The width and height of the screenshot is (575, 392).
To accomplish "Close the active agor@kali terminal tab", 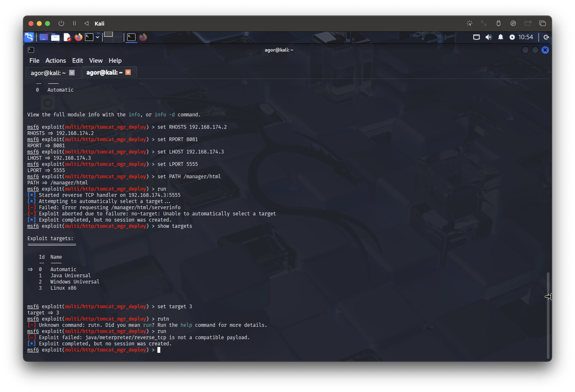I will pos(128,72).
